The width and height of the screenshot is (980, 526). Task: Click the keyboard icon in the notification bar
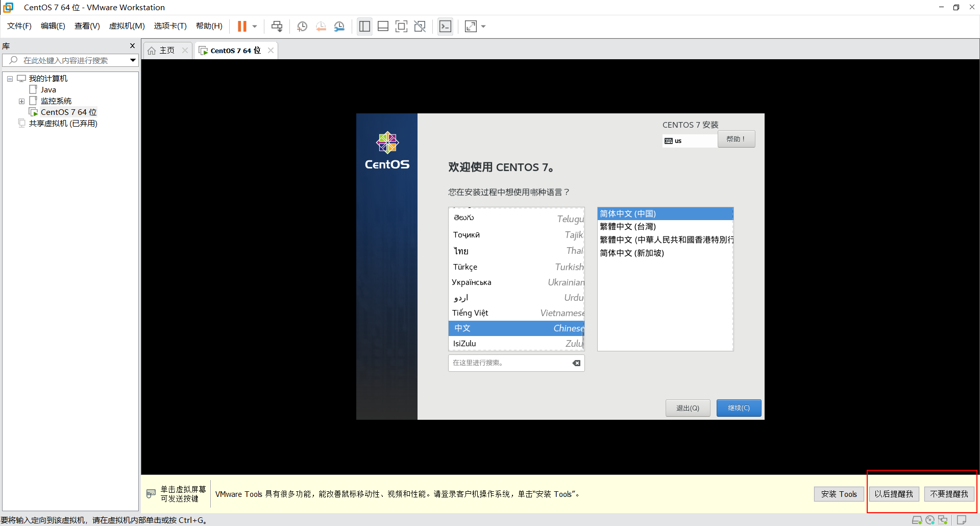pyautogui.click(x=151, y=494)
